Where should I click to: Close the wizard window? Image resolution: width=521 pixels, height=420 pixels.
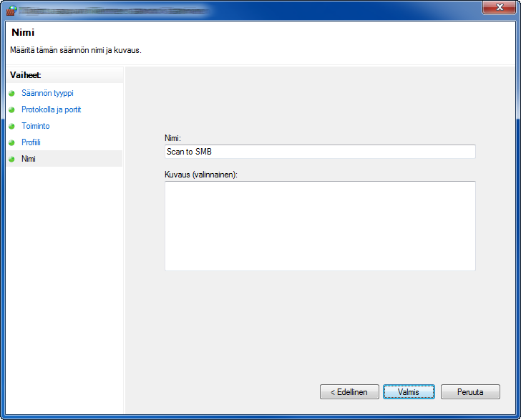pyautogui.click(x=499, y=7)
